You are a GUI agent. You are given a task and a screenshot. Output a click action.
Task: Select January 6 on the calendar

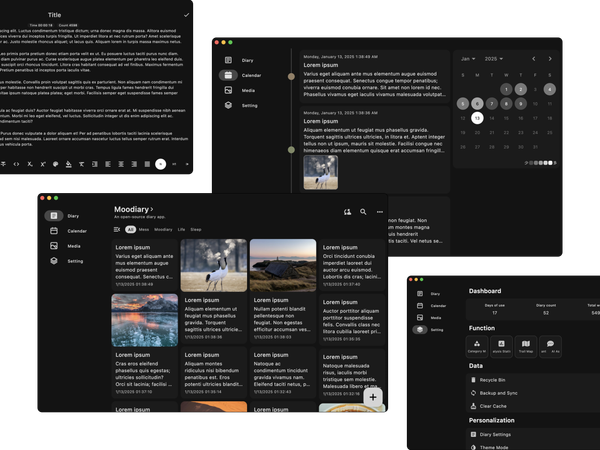[477, 103]
